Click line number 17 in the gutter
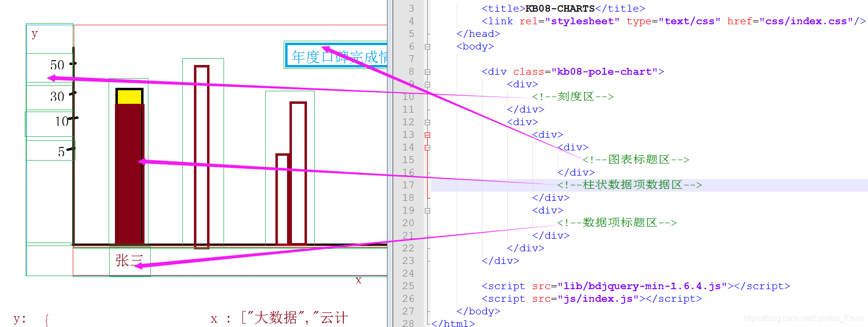Viewport: 868px width, 327px height. [408, 185]
